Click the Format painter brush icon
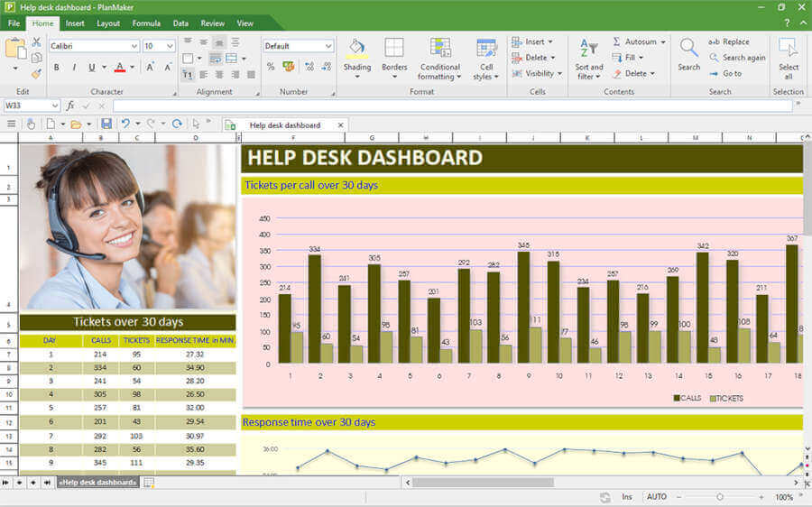The image size is (812, 507). (x=36, y=73)
